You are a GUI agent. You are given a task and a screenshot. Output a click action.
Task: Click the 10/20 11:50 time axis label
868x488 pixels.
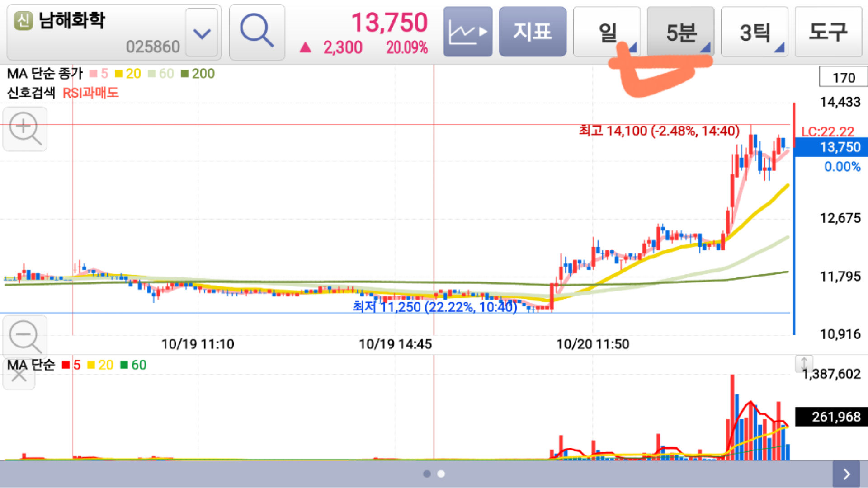click(593, 344)
